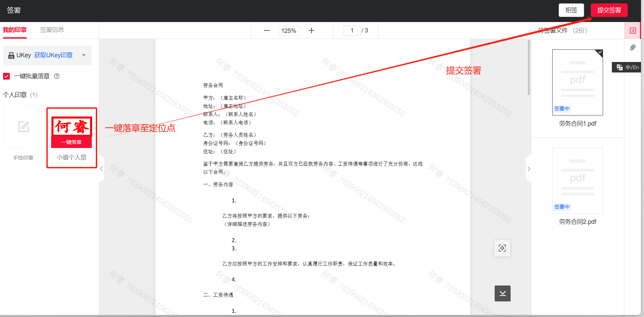Click the 手绘印章 edit icon
644x317 pixels.
pos(24,127)
